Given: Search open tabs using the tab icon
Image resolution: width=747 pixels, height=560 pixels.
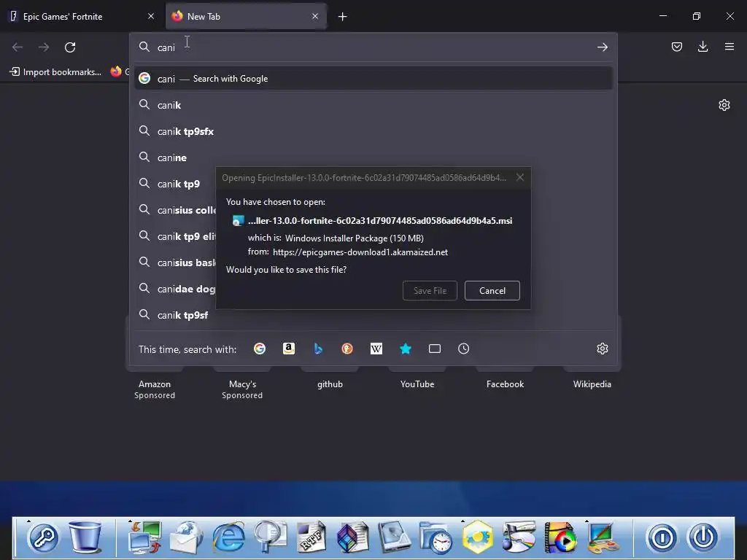Looking at the screenshot, I should (435, 349).
